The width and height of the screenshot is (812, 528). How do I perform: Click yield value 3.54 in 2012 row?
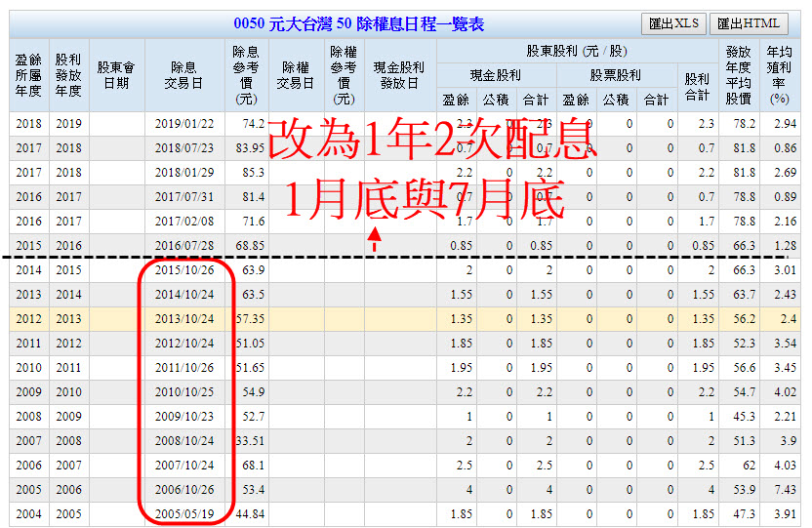click(785, 344)
